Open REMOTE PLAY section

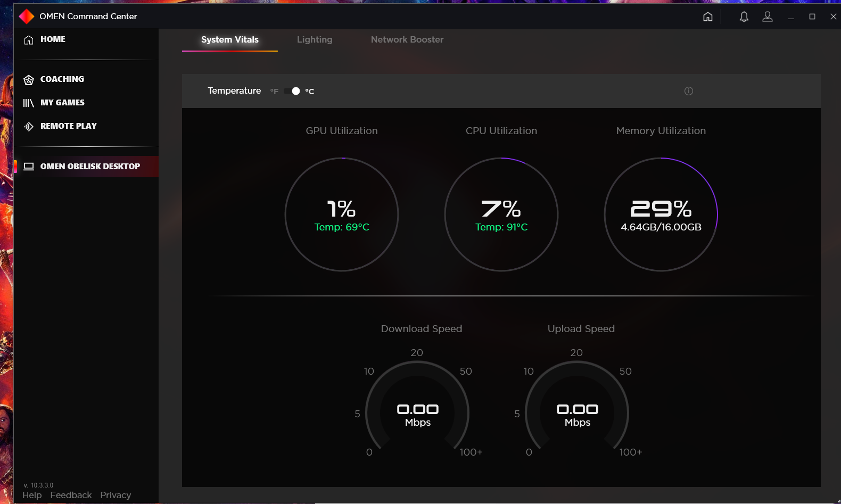click(69, 126)
